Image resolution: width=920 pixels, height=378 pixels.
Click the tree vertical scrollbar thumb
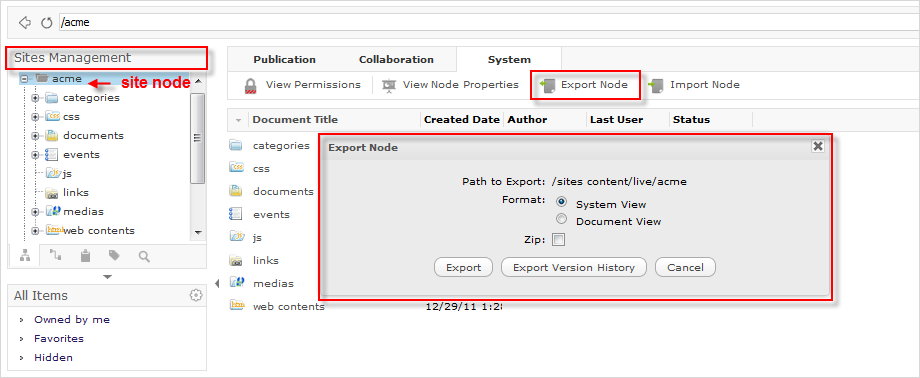pyautogui.click(x=198, y=139)
